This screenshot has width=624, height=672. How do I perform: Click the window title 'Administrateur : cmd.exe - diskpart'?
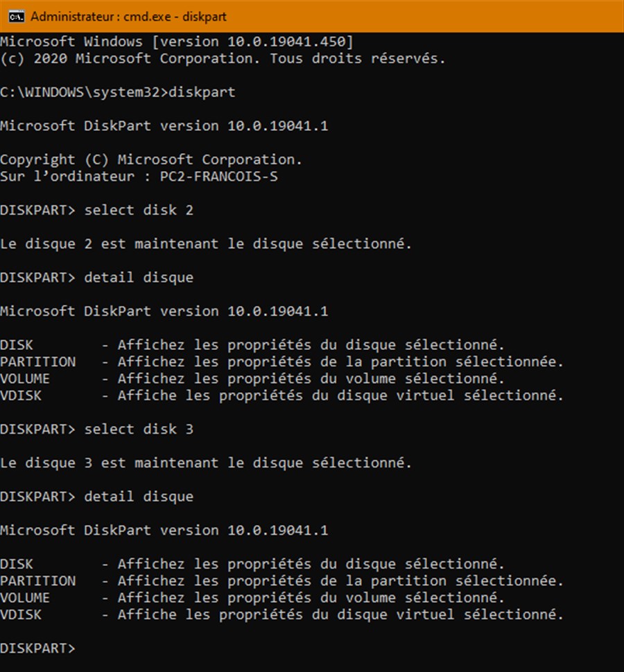click(x=128, y=17)
